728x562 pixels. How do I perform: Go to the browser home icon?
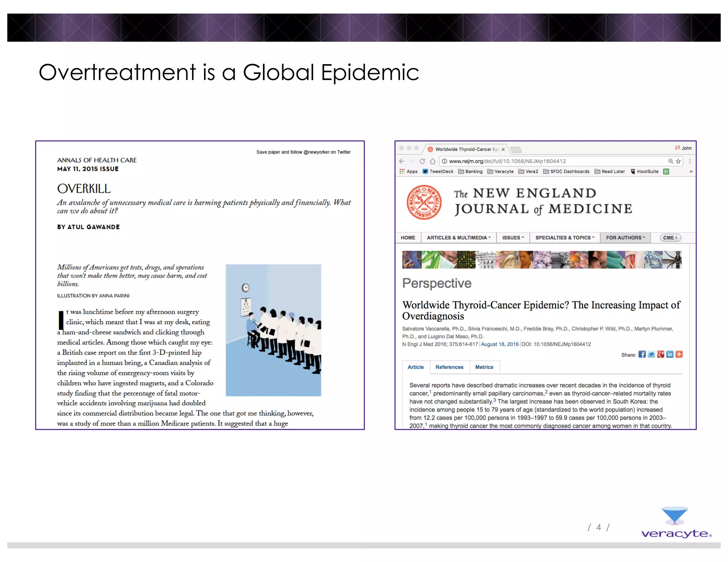point(433,161)
